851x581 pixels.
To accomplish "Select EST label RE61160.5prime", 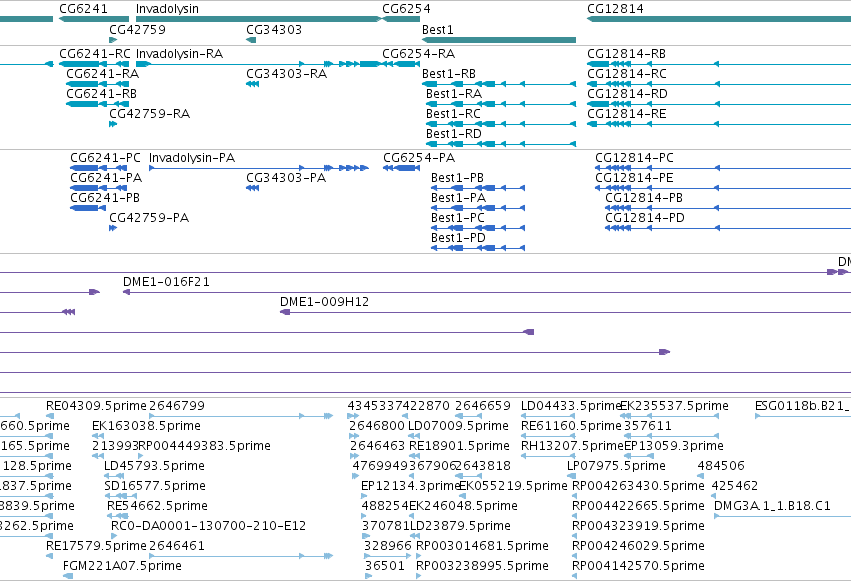I will pos(571,426).
